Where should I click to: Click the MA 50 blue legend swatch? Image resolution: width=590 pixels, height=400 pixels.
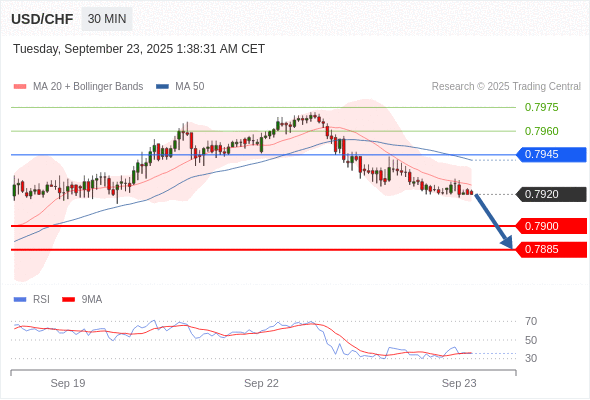coord(162,87)
